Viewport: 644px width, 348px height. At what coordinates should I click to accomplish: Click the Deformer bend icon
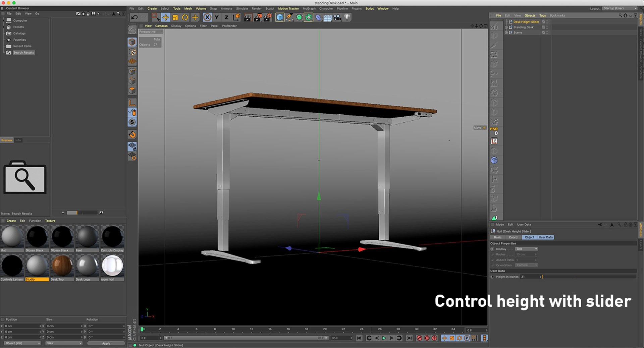click(318, 17)
